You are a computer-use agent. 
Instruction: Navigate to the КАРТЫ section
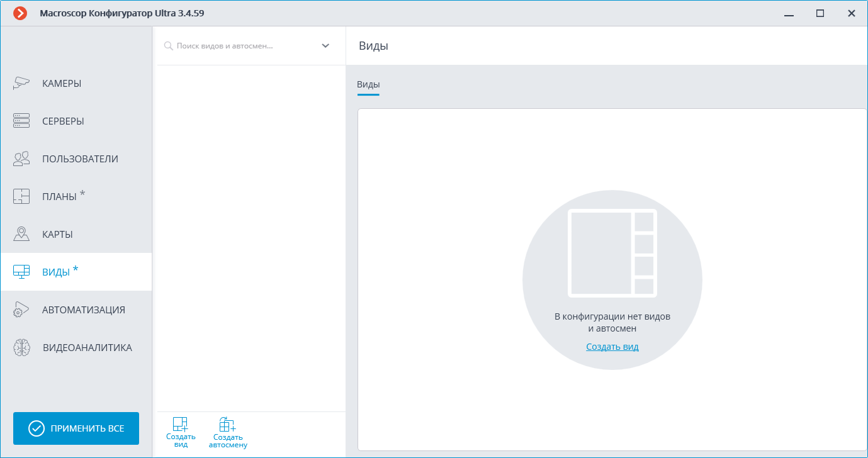point(76,234)
